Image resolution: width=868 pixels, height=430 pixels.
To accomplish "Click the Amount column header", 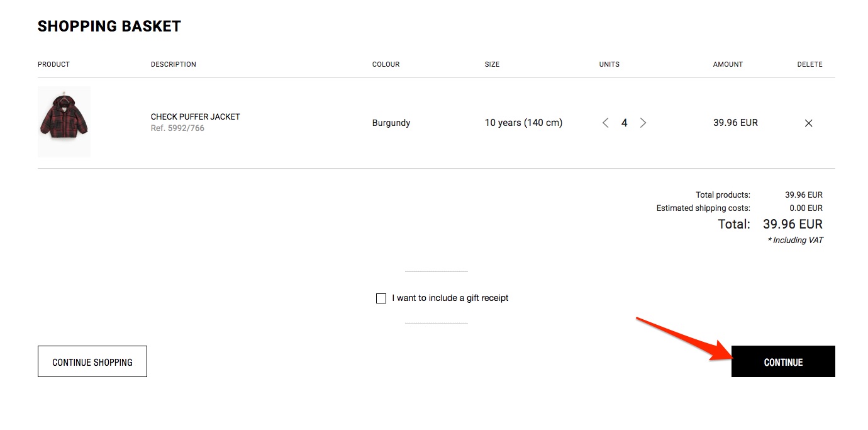I will coord(728,64).
